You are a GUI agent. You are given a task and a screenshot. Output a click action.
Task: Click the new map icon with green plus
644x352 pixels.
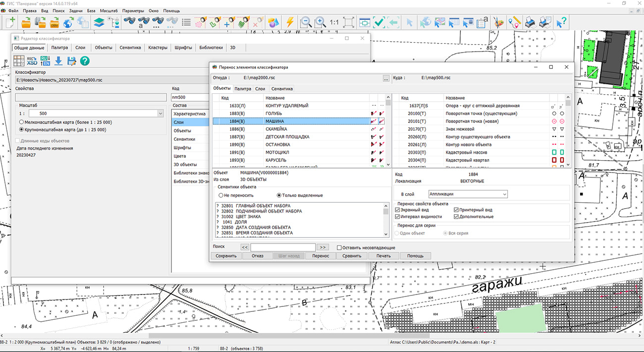10,22
